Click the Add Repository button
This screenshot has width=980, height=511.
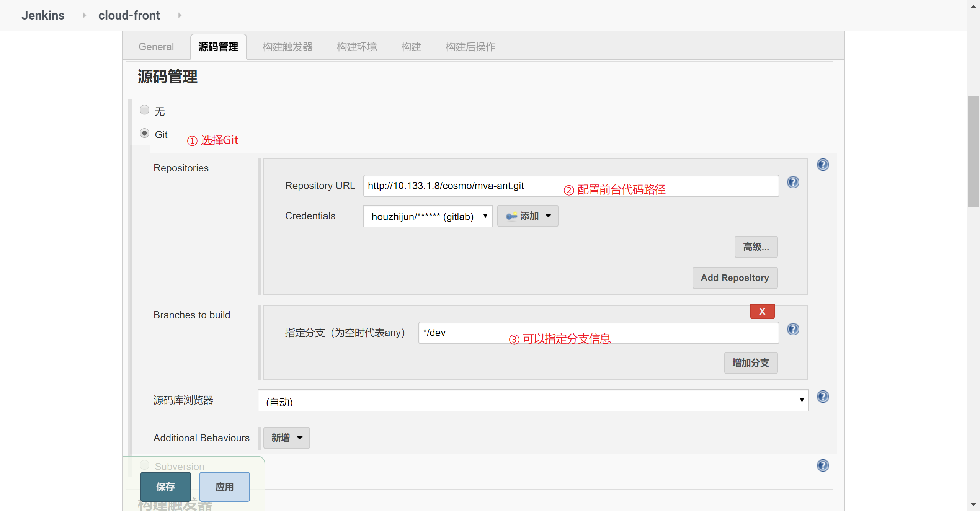(x=734, y=278)
